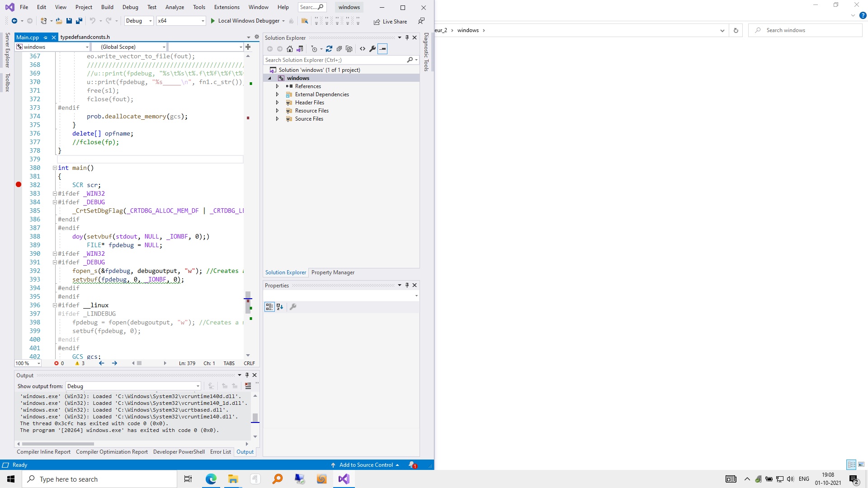
Task: Click View Code in Solution Explorer toolbar
Action: (363, 49)
